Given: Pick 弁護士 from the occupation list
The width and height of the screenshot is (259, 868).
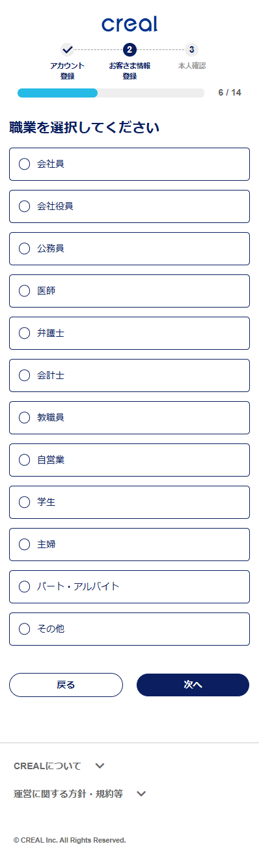Looking at the screenshot, I should [x=129, y=333].
